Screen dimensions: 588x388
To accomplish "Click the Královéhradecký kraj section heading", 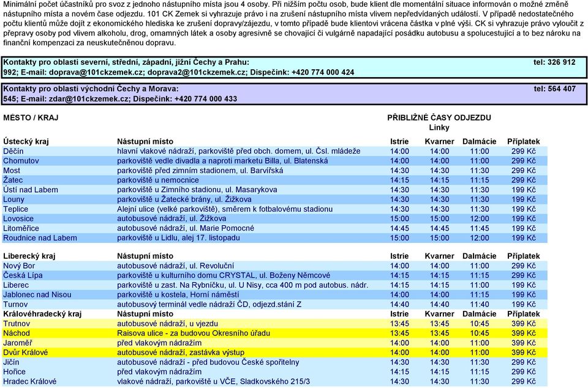I will pos(42,314).
